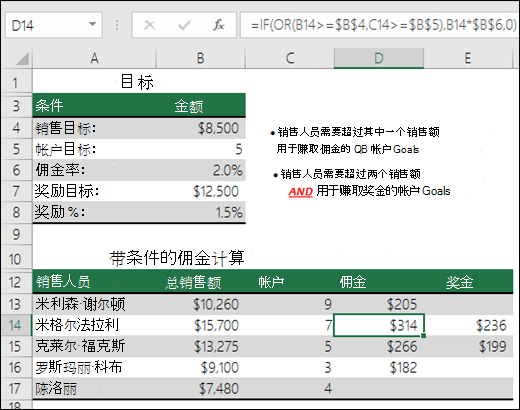Select the $266 commission cell
The image size is (520, 410).
[379, 346]
